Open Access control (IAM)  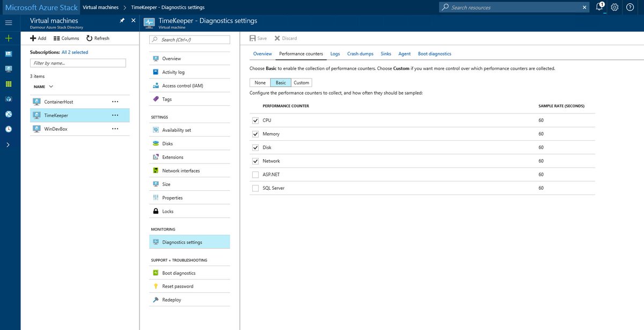pos(189,85)
